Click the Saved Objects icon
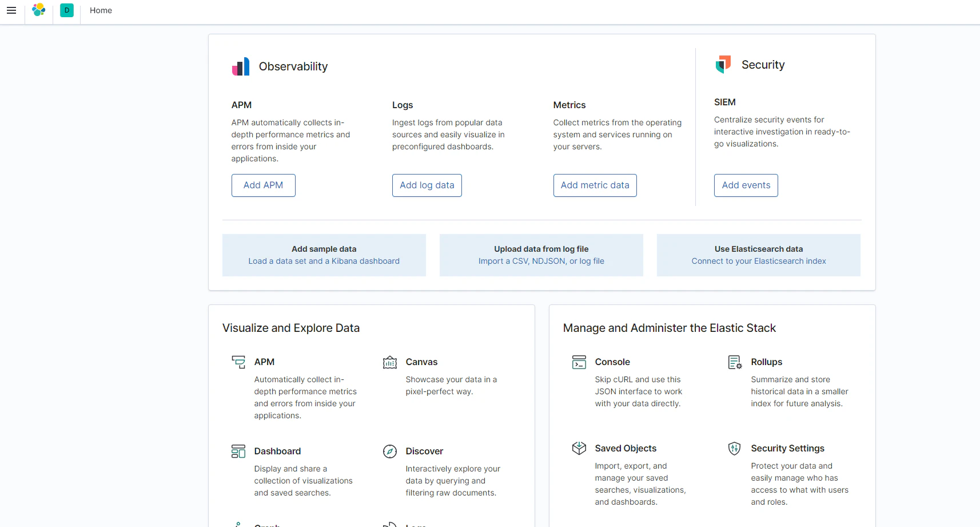 579,449
